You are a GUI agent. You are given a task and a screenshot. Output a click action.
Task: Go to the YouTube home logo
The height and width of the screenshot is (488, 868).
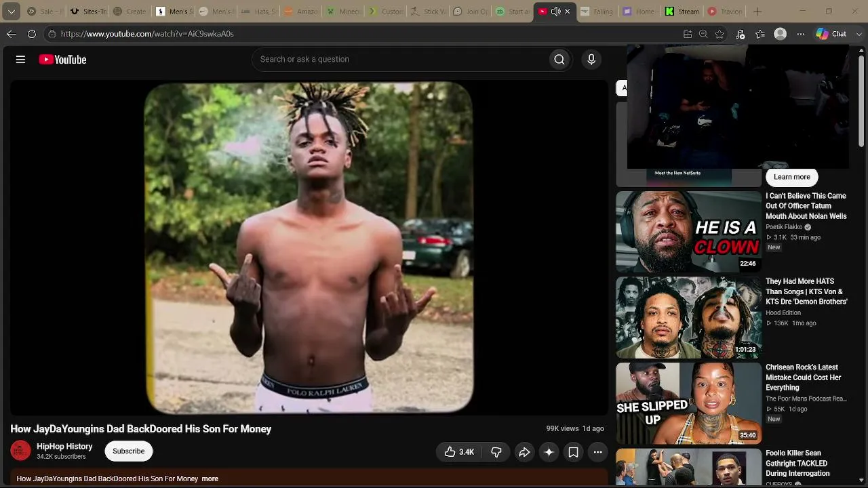(x=62, y=60)
